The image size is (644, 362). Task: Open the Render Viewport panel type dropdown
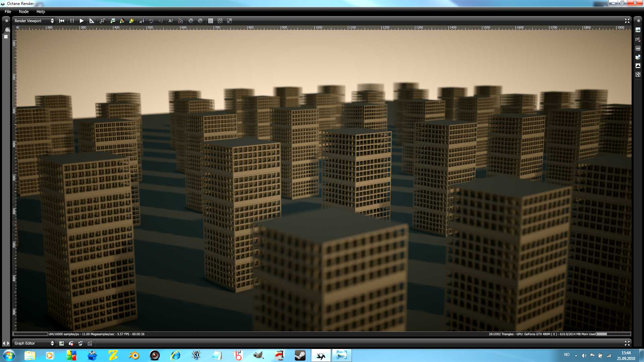(x=34, y=21)
